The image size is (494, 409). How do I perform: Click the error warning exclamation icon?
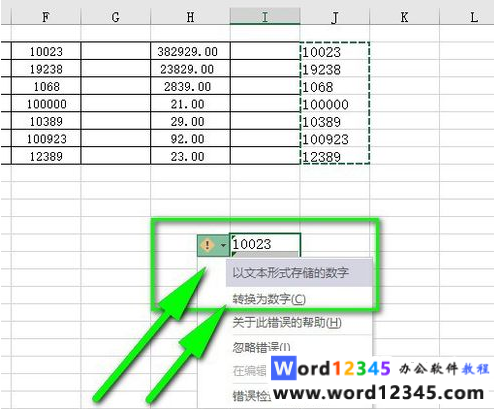207,245
